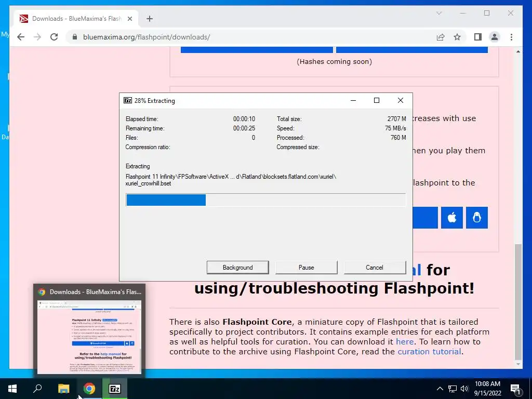Click the volume speaker icon
The width and height of the screenshot is (532, 399).
pyautogui.click(x=464, y=389)
